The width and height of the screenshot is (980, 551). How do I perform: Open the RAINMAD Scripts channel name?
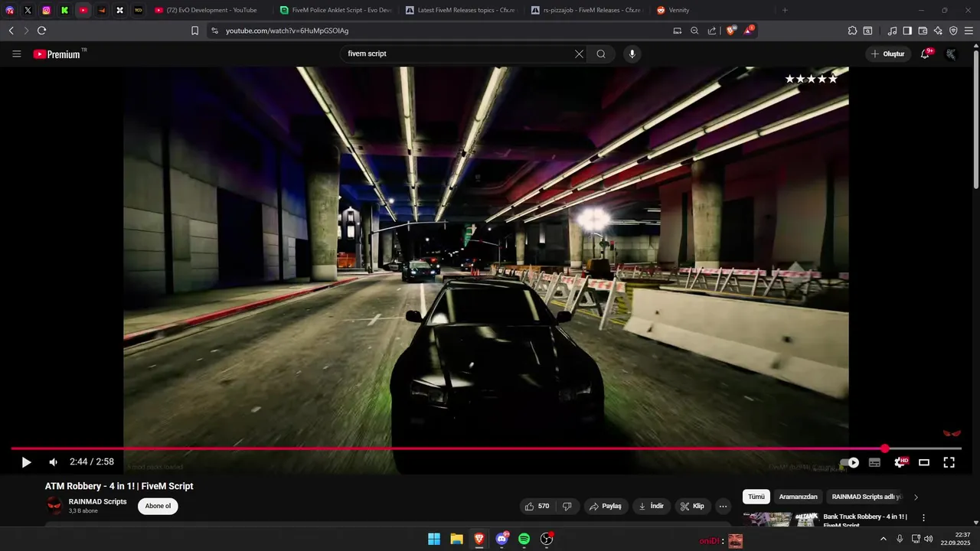pos(98,502)
